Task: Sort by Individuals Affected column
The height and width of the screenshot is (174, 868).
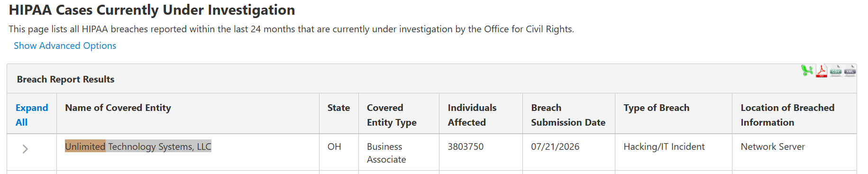Action: click(472, 115)
